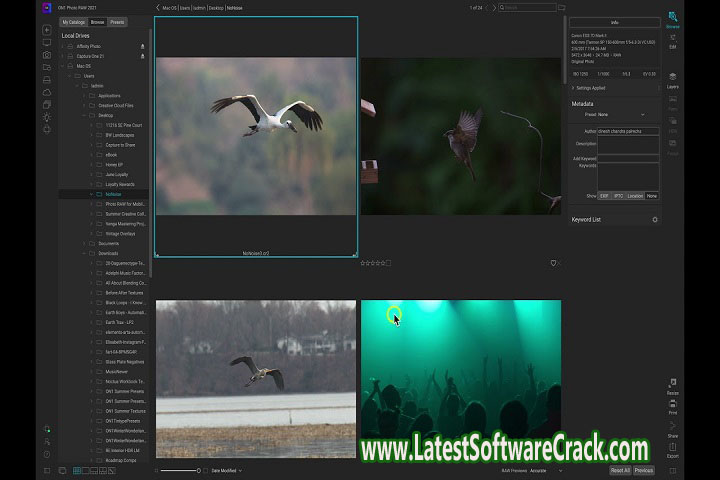The width and height of the screenshot is (720, 480).
Task: Click the light bulb icon in sidebar
Action: coord(47,117)
